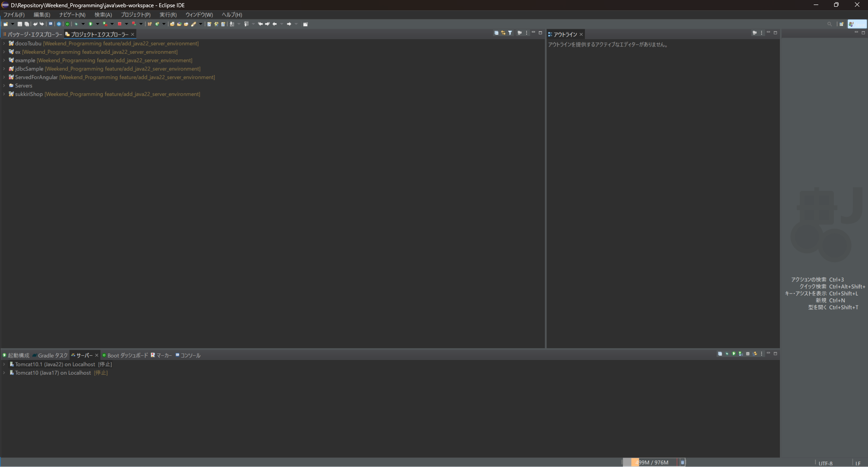Viewport: 868px width, 467px height.
Task: Click the Stop server icon in Servers view
Action: [x=748, y=354]
